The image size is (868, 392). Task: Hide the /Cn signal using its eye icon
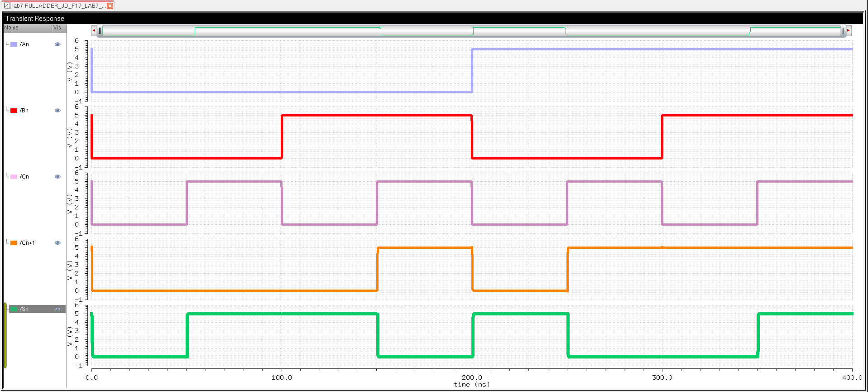(58, 177)
